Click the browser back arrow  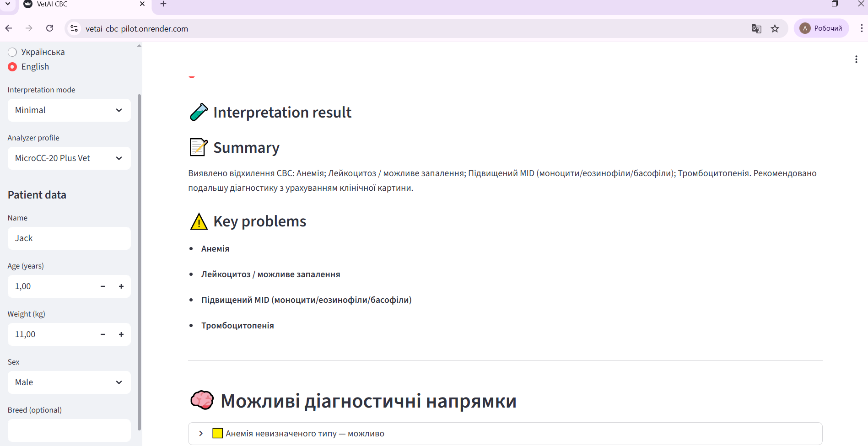pyautogui.click(x=9, y=28)
